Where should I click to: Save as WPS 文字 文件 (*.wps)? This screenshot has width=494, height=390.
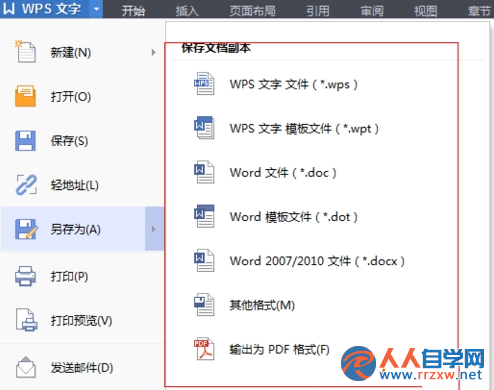293,84
